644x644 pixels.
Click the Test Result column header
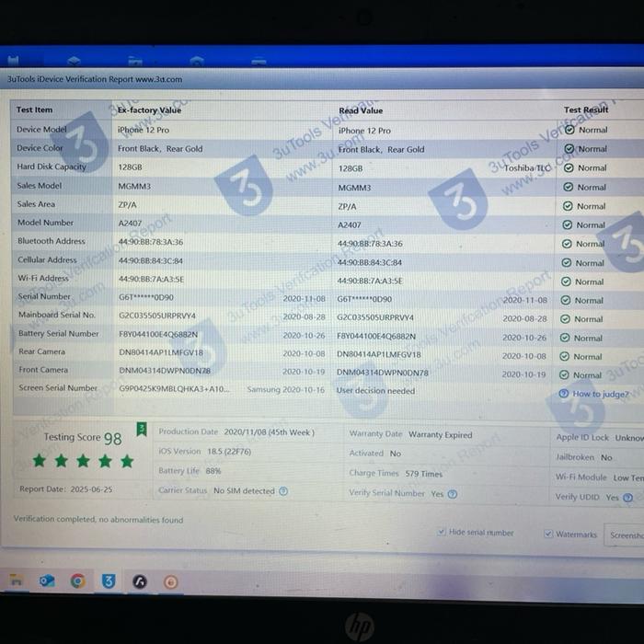click(x=586, y=109)
